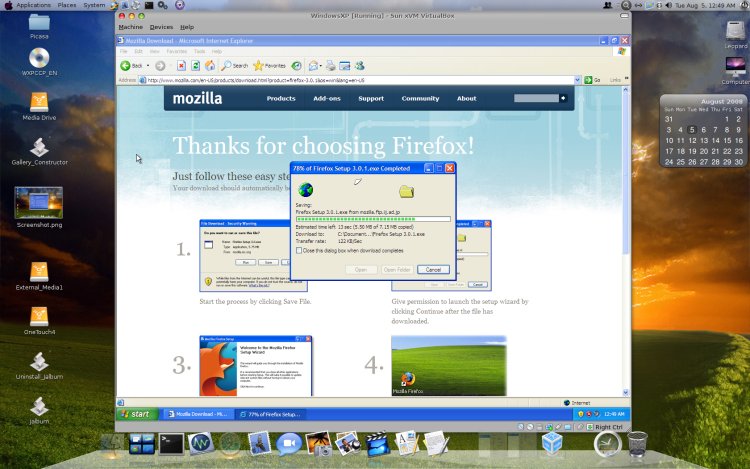Click the Print icon in IE toolbar
The width and height of the screenshot is (750, 469).
click(331, 65)
